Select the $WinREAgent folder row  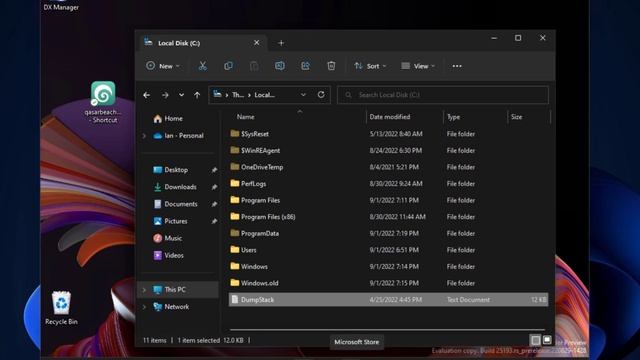tap(388, 150)
